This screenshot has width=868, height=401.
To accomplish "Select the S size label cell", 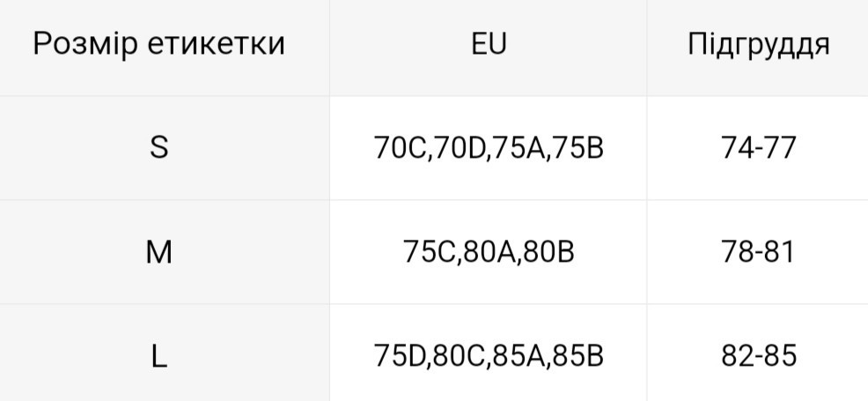I will coord(158,147).
